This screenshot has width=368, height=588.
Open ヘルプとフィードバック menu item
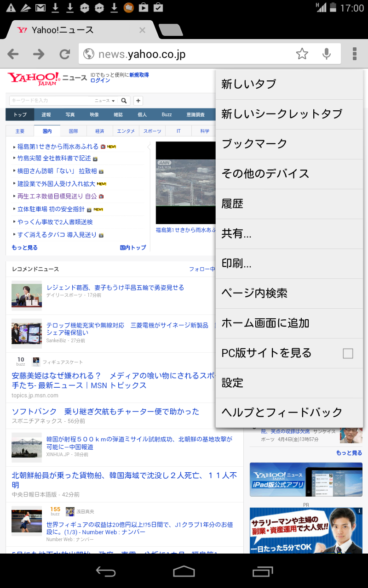[289, 413]
